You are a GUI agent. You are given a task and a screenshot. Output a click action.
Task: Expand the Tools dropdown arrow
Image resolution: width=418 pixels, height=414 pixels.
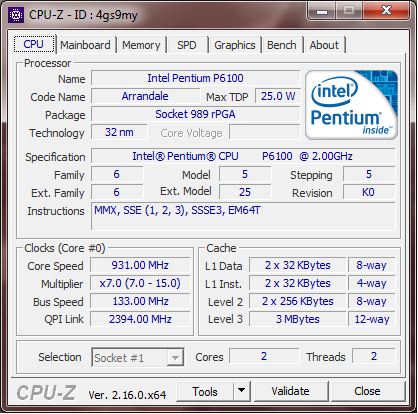[242, 392]
